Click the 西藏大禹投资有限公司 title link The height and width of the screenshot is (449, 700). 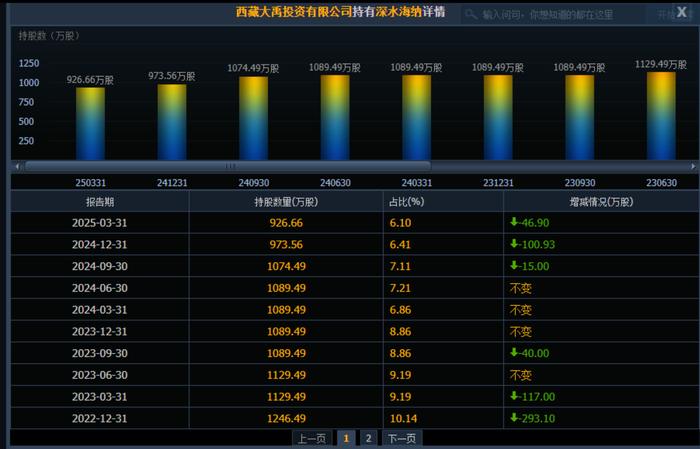[x=294, y=12]
